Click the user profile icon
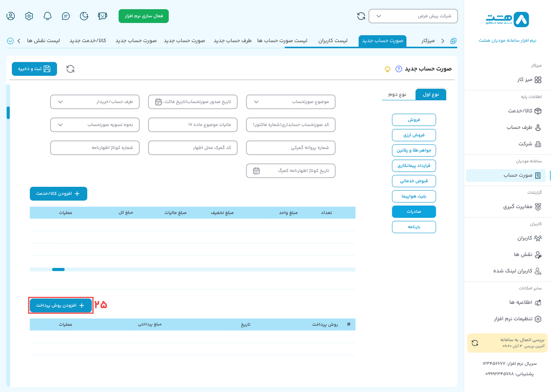 (11, 16)
